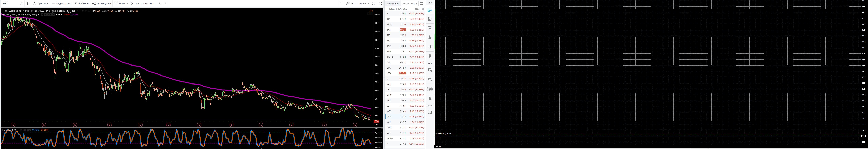
Task: Click the Добавить инстр input field
Action: pyautogui.click(x=409, y=3)
